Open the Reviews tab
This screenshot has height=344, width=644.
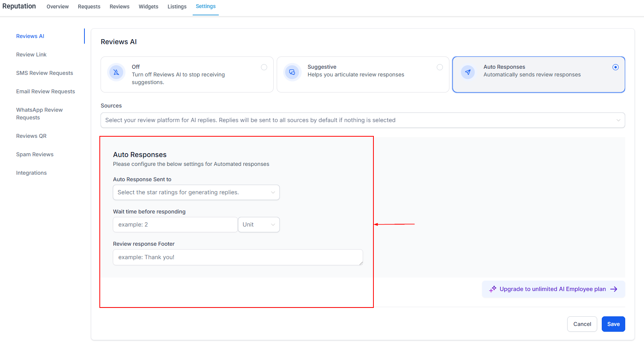pyautogui.click(x=119, y=7)
